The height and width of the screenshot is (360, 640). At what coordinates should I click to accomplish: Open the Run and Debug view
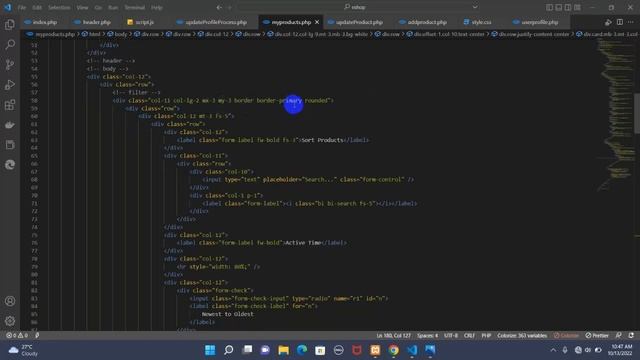(x=10, y=84)
